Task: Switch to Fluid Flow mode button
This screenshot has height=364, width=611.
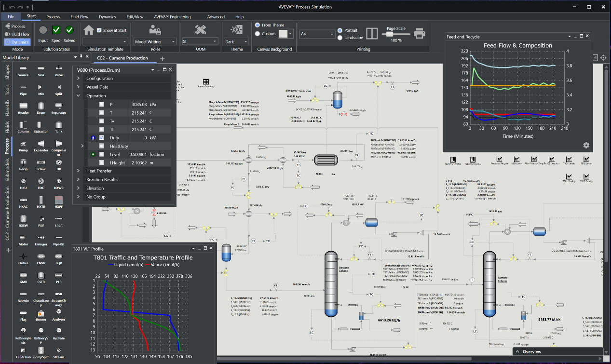Action: pos(17,34)
